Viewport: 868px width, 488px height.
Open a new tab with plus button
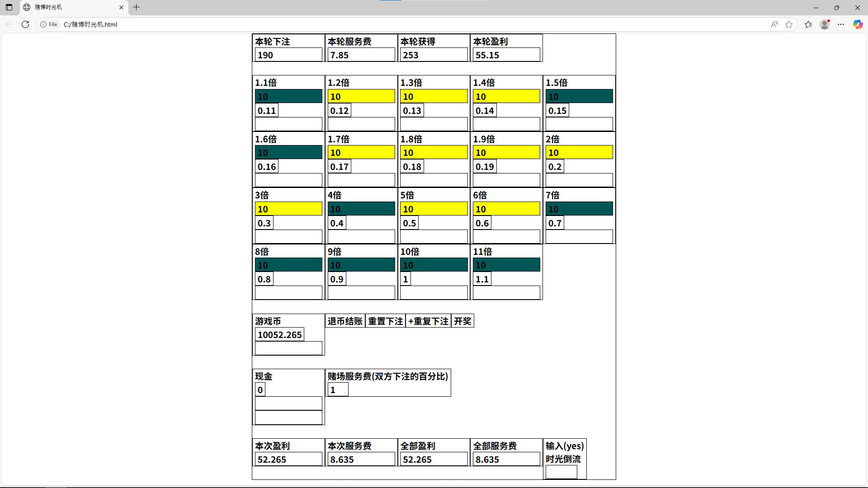point(136,7)
